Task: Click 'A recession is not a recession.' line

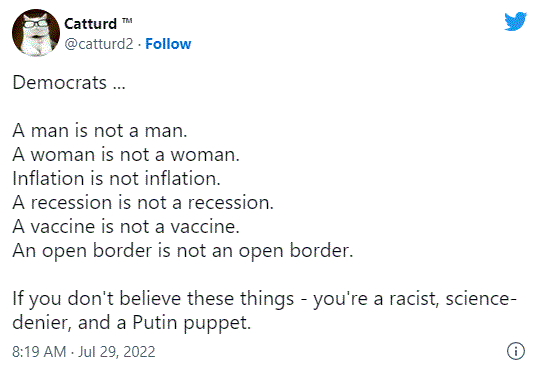Action: pyautogui.click(x=143, y=202)
